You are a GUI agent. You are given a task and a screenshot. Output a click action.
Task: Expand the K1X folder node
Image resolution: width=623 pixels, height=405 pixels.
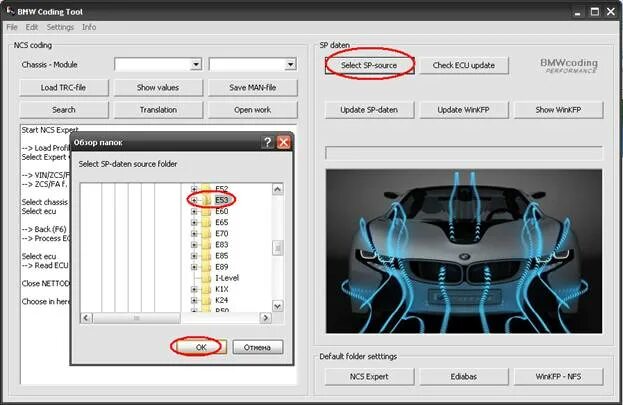point(194,289)
